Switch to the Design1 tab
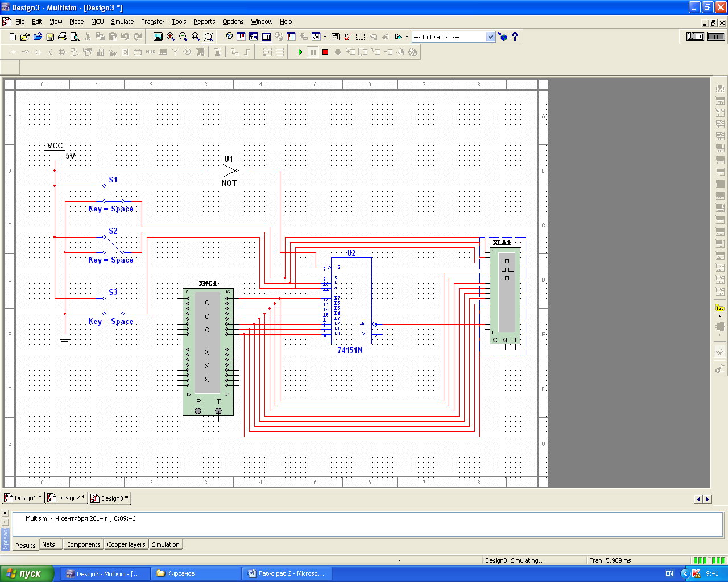 (x=23, y=498)
